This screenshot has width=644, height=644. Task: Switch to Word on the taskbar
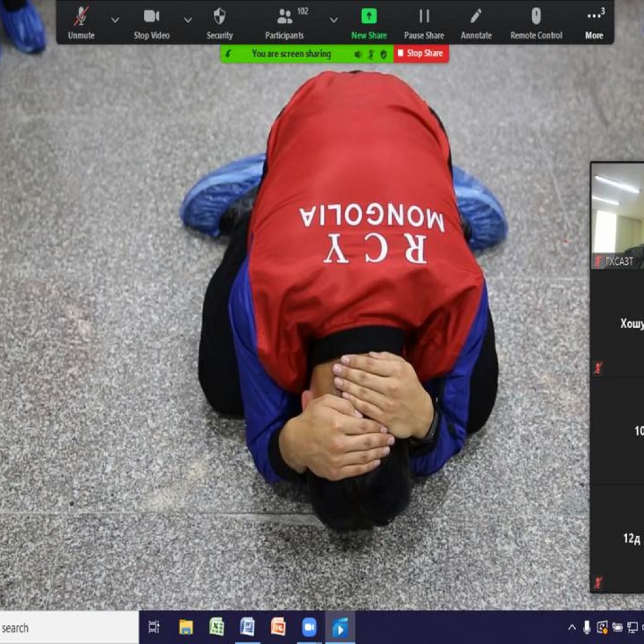pos(247,627)
